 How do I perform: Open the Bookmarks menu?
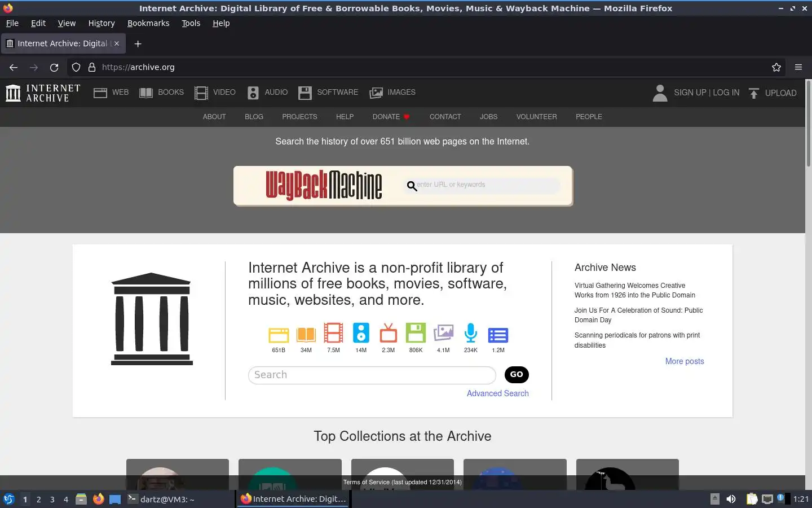click(x=148, y=23)
